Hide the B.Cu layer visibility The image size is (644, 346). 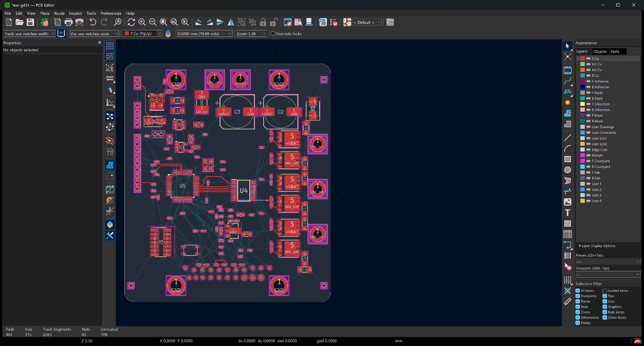pyautogui.click(x=588, y=75)
